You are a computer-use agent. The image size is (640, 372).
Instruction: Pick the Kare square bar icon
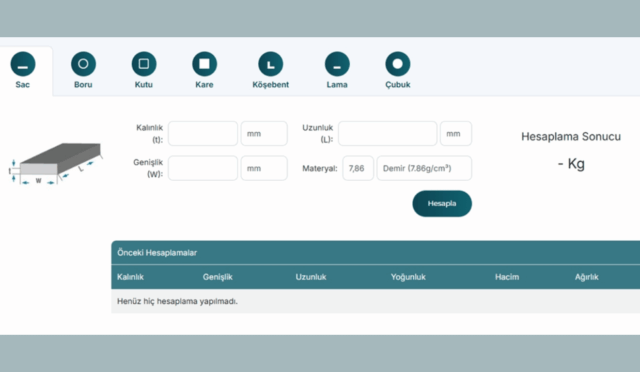pos(204,64)
